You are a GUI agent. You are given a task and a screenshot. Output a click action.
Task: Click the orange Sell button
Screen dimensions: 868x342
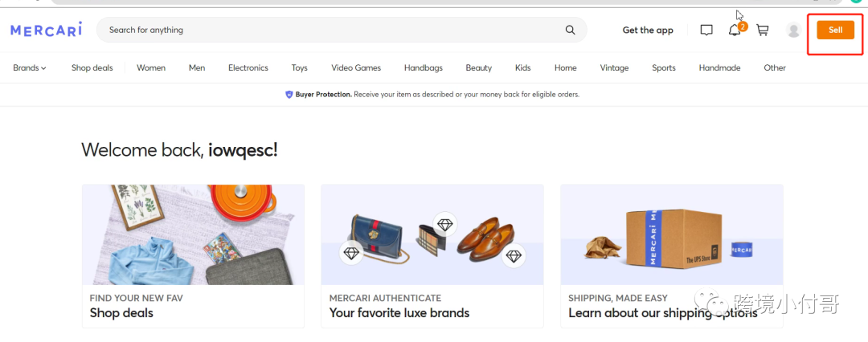pyautogui.click(x=835, y=30)
